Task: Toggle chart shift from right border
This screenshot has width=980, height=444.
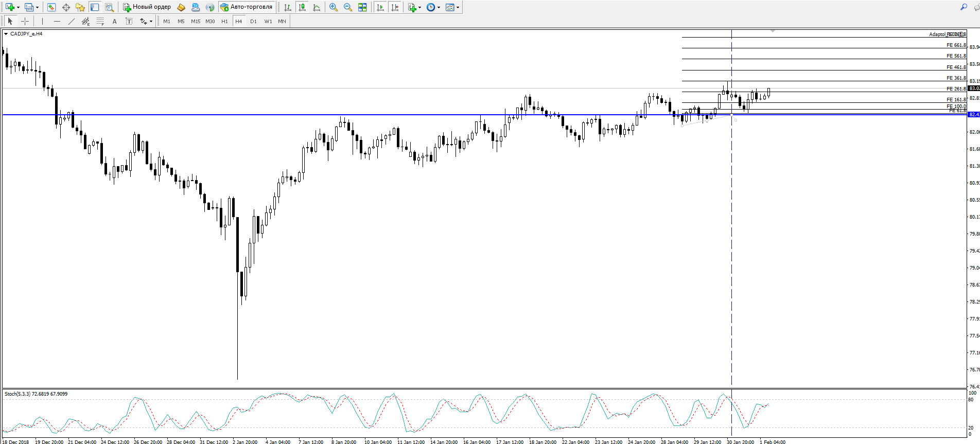Action: [x=395, y=7]
